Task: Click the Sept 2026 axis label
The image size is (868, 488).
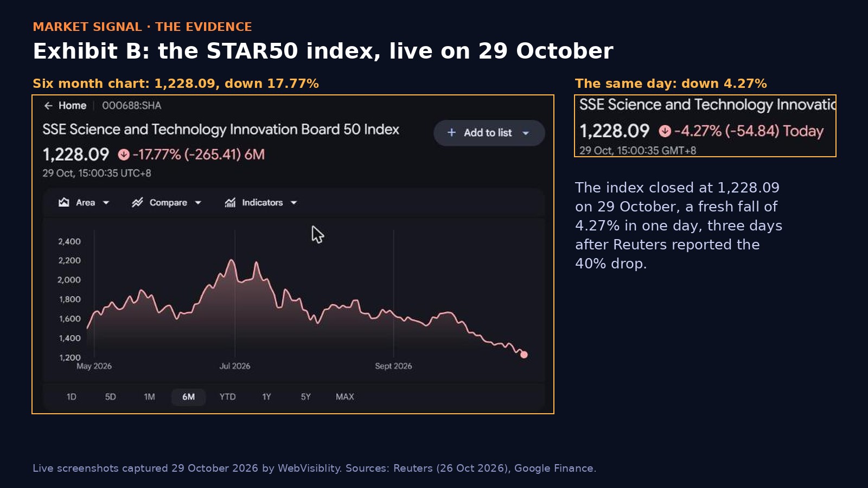Action: pos(393,367)
